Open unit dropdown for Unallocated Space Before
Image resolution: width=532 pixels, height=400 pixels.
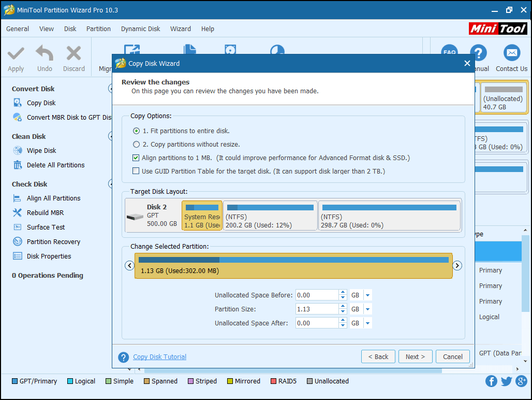[x=368, y=295]
